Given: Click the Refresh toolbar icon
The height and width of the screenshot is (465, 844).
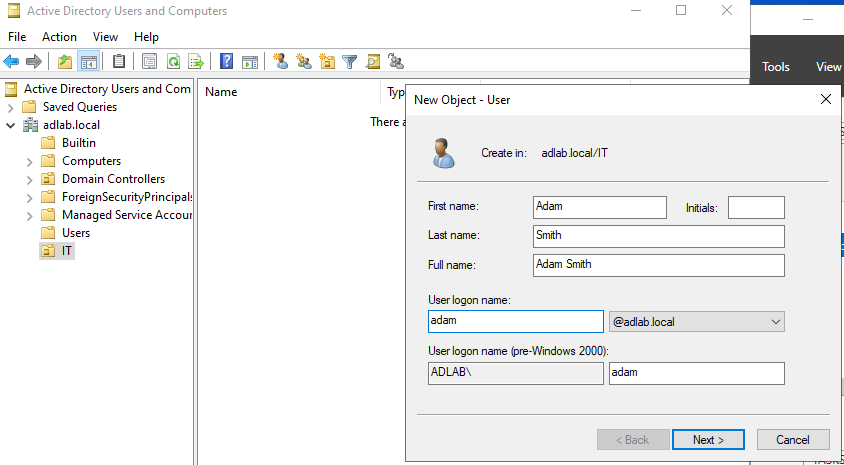Looking at the screenshot, I should (173, 61).
